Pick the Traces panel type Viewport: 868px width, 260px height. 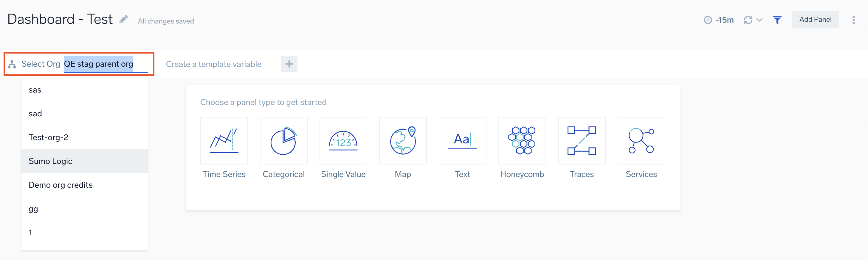[582, 141]
